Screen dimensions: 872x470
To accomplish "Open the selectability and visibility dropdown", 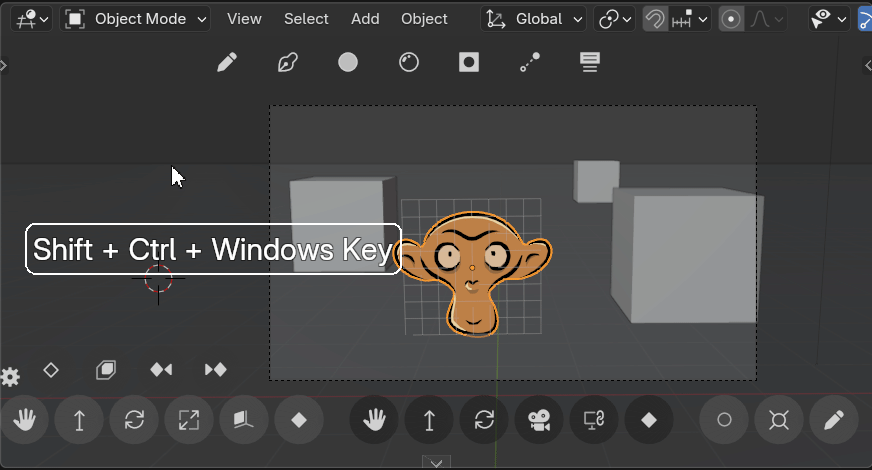I will point(829,19).
